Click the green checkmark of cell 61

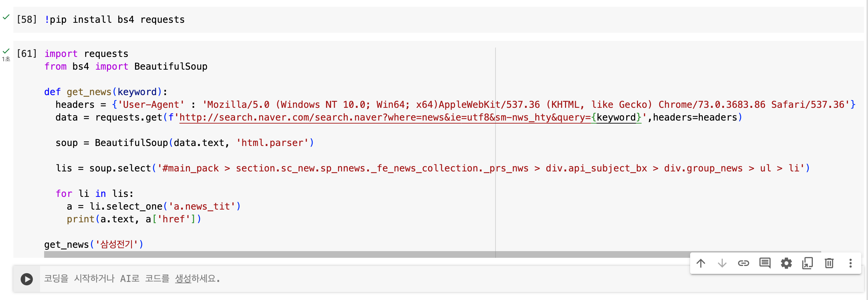tap(6, 51)
